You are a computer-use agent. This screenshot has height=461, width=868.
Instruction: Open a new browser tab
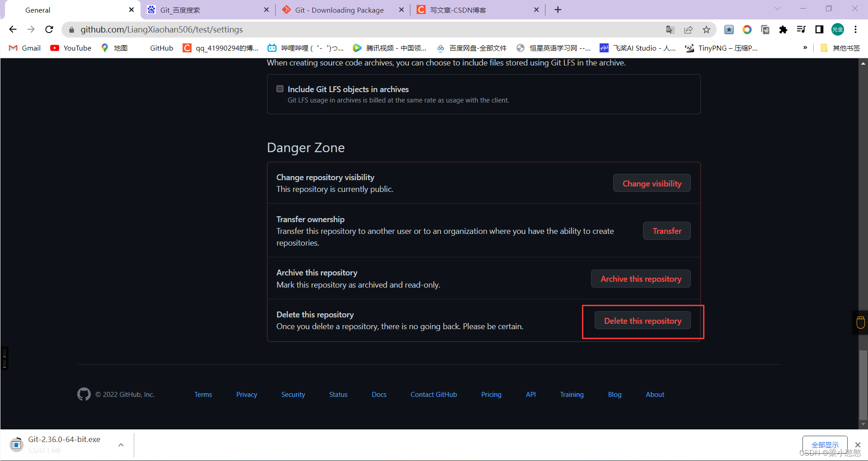558,10
